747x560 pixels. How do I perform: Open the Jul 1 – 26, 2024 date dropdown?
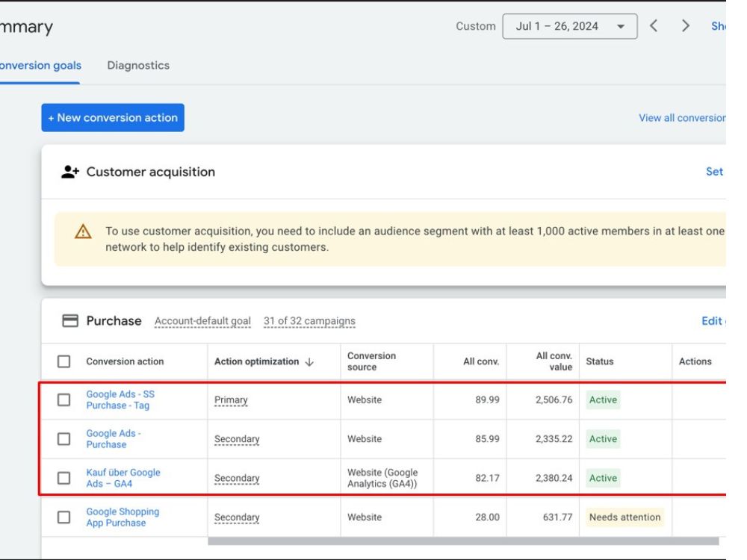pyautogui.click(x=570, y=26)
